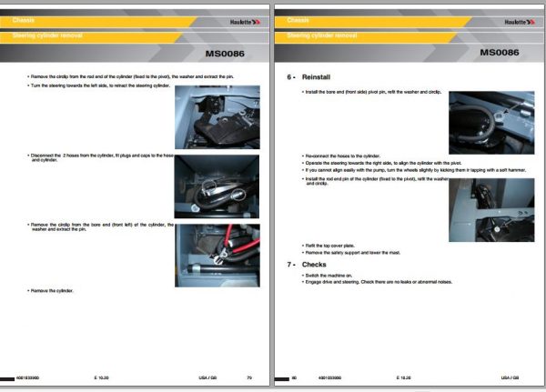Click 'Re-connect the hoses to the cylinder' bullet
This screenshot has width=546, height=392.
click(x=341, y=156)
